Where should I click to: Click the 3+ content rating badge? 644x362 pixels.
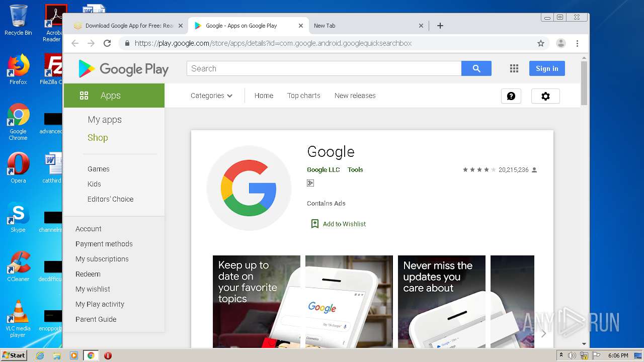point(310,183)
